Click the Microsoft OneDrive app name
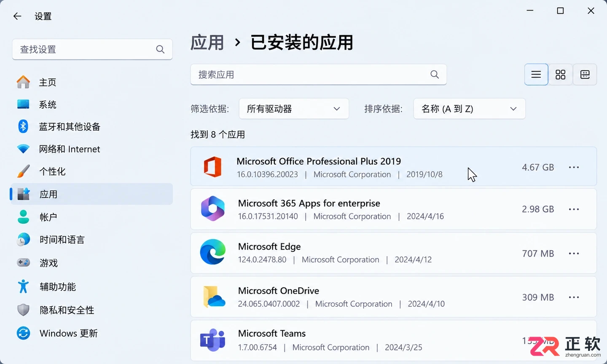 [279, 291]
